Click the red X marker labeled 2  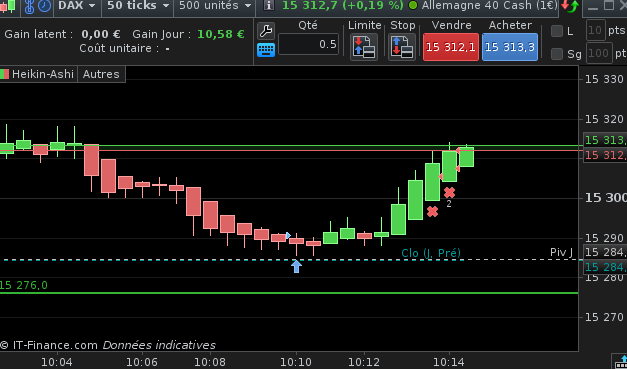pos(449,193)
